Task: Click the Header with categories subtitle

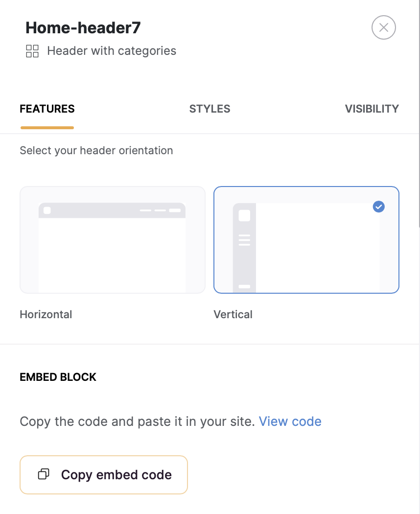Action: click(112, 51)
